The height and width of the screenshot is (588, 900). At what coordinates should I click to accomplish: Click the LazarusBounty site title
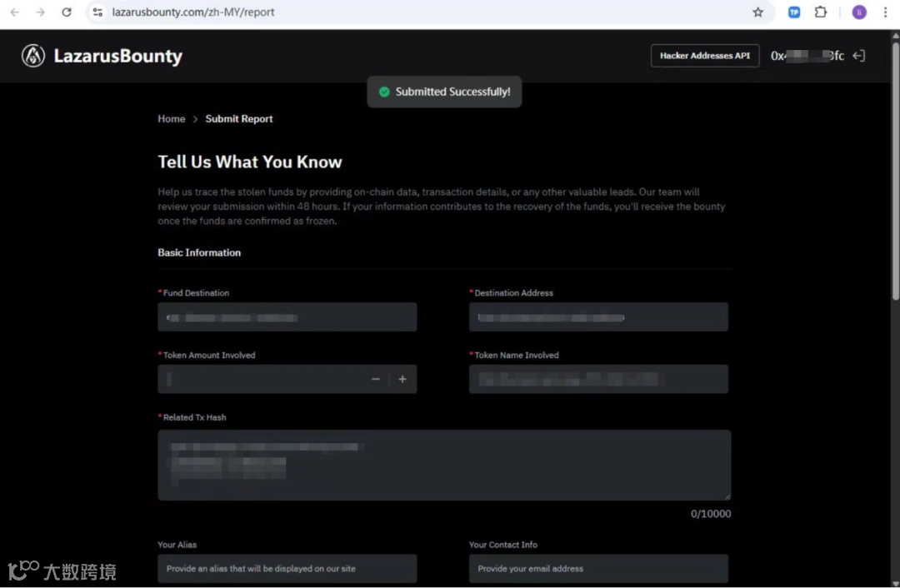tap(117, 56)
